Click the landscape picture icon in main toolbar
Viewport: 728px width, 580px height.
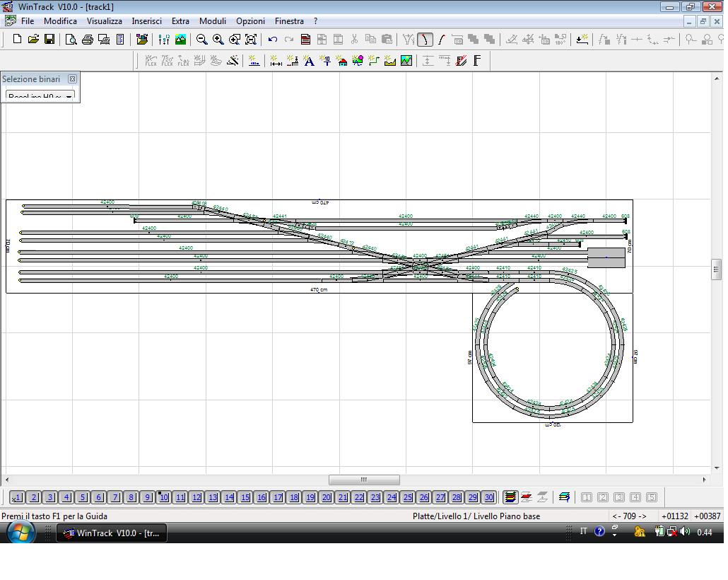[x=181, y=40]
